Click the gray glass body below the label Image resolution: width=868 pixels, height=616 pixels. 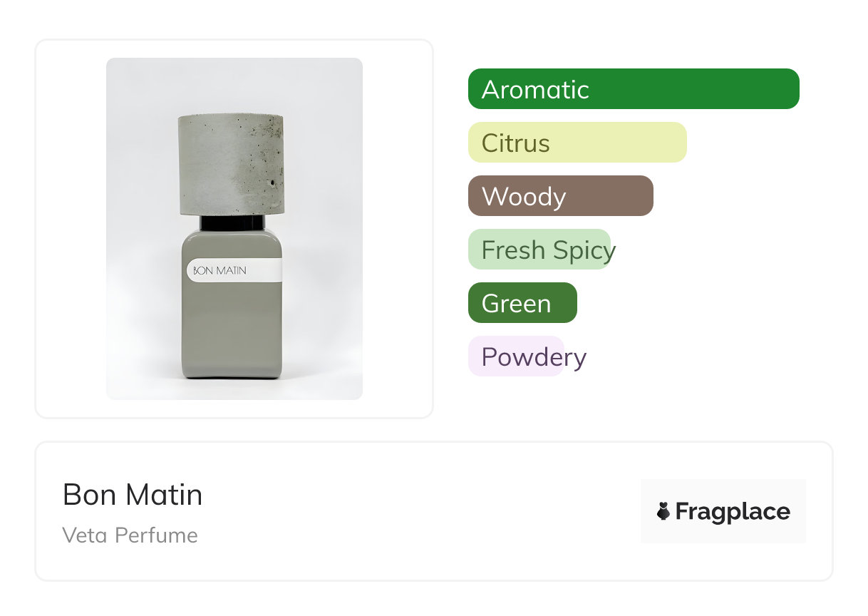(x=232, y=332)
